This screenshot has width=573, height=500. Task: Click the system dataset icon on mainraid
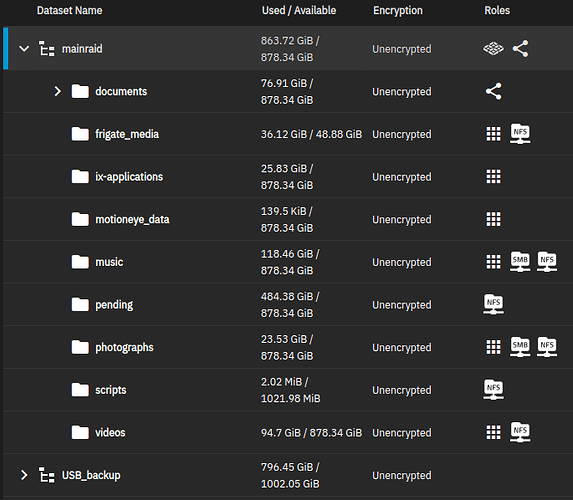[x=493, y=49]
